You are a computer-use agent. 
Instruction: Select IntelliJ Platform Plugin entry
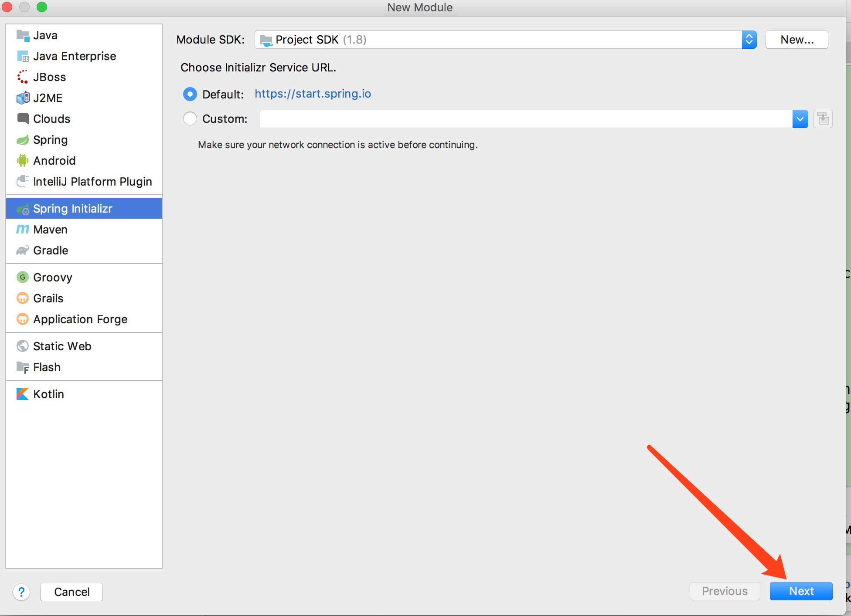[x=92, y=182]
